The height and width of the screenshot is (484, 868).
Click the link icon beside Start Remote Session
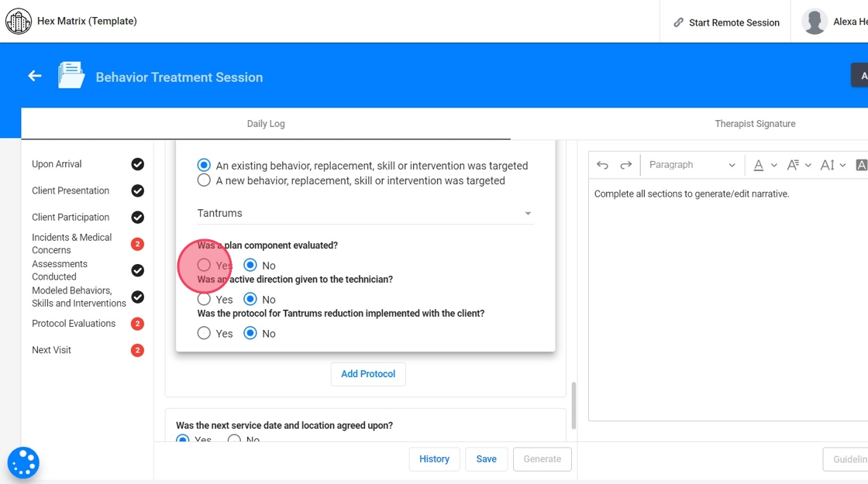(678, 22)
